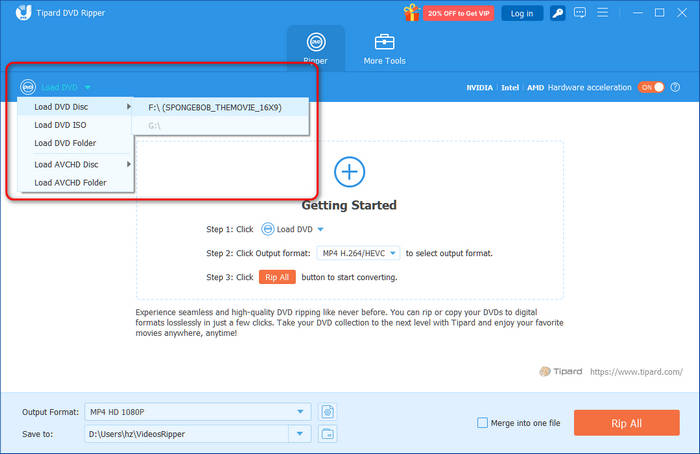Image resolution: width=700 pixels, height=454 pixels.
Task: Click small Rip All button in Step 3
Action: pos(277,277)
